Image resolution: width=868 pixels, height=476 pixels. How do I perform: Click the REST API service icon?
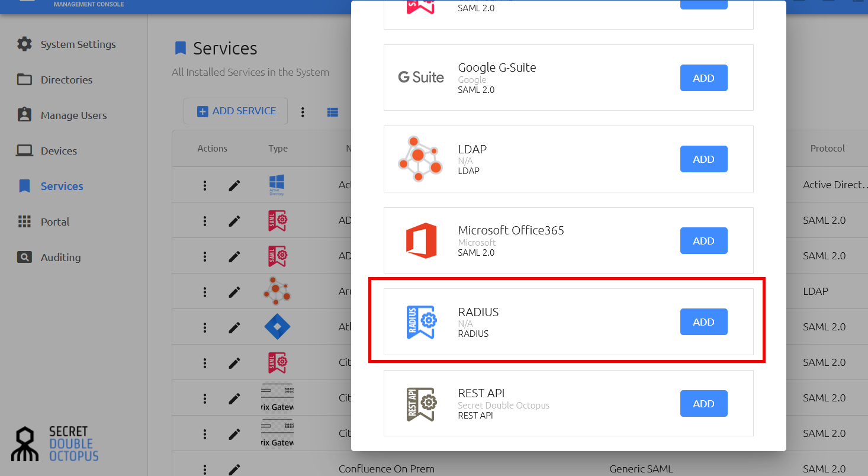tap(421, 404)
